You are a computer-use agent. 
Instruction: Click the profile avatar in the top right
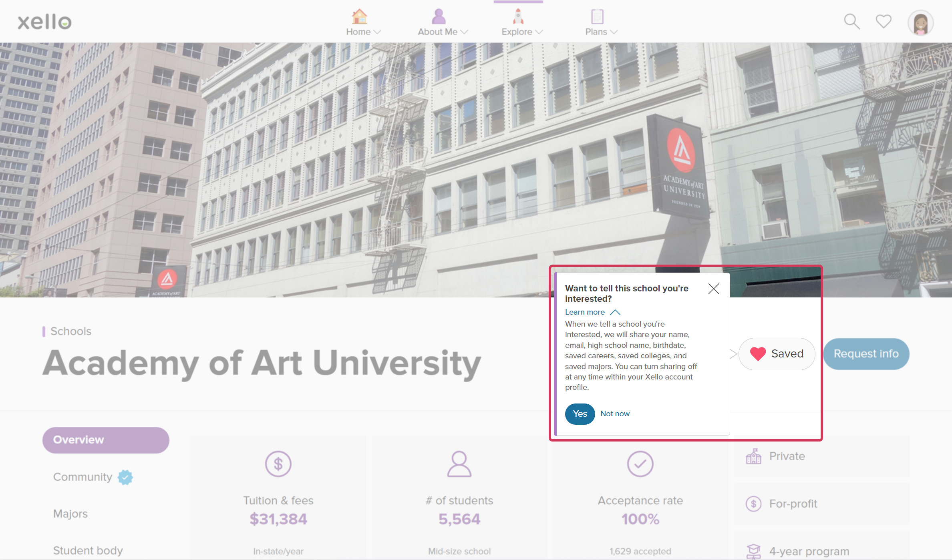click(x=920, y=23)
